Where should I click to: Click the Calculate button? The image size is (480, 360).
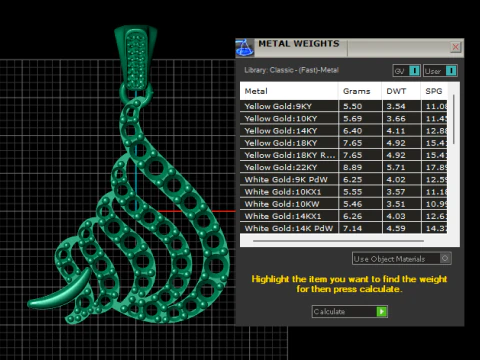tap(350, 311)
